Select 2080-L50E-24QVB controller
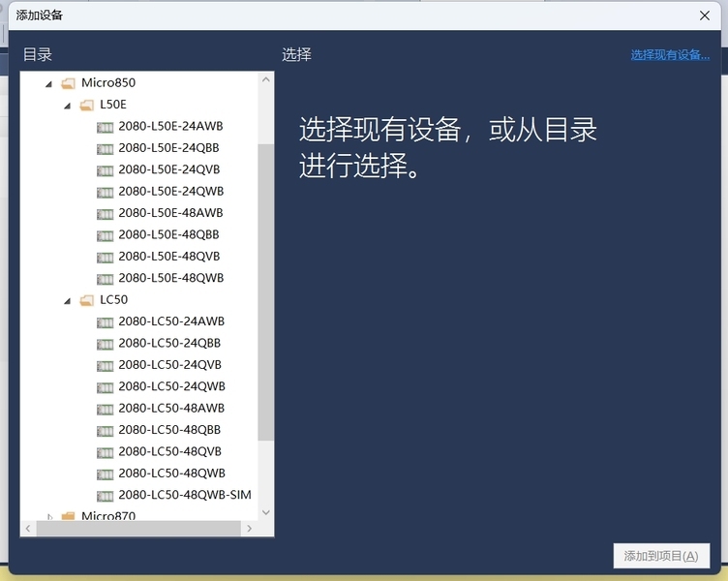Image resolution: width=728 pixels, height=581 pixels. pos(169,169)
